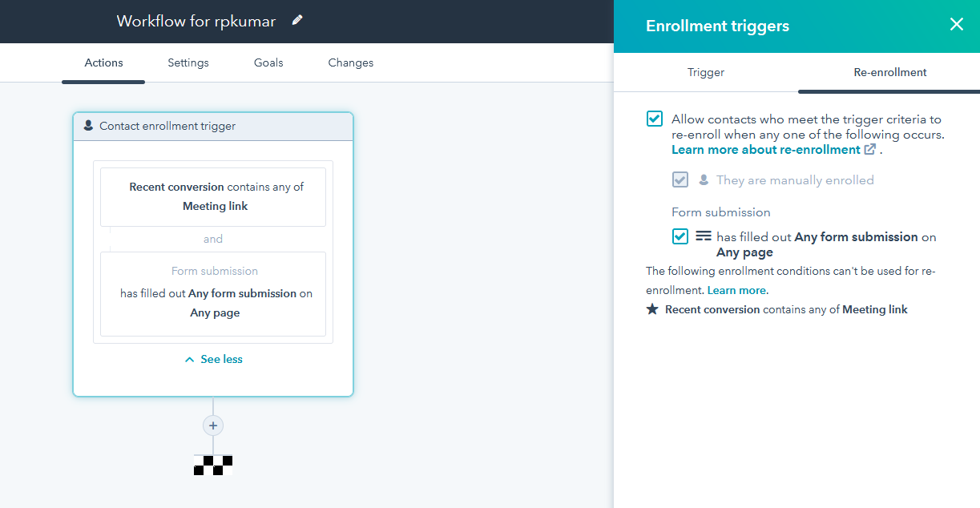This screenshot has width=980, height=508.
Task: Click the star icon next to Recent conversion
Action: 651,308
